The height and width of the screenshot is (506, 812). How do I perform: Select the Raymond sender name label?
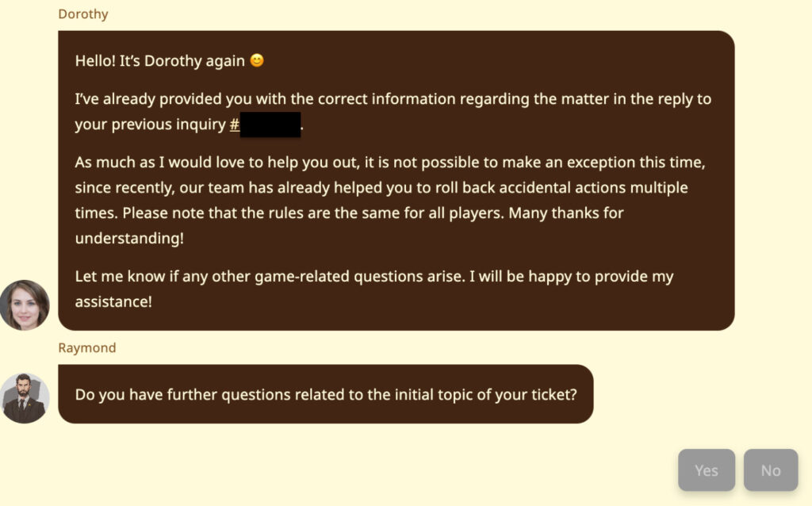coord(87,347)
